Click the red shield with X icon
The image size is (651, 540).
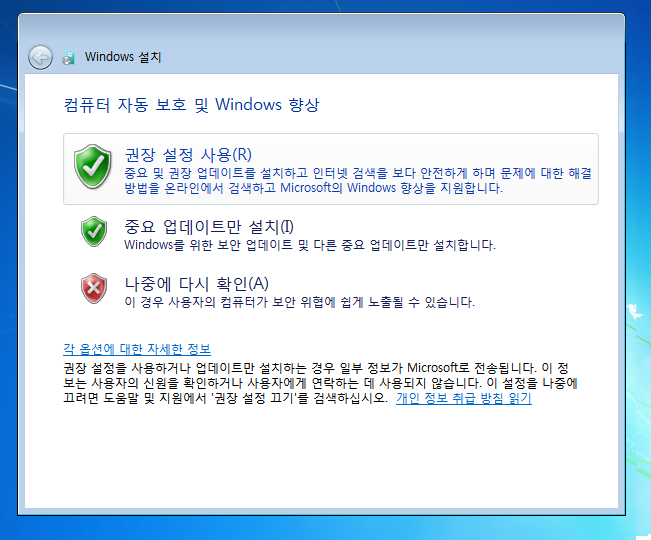click(x=94, y=288)
